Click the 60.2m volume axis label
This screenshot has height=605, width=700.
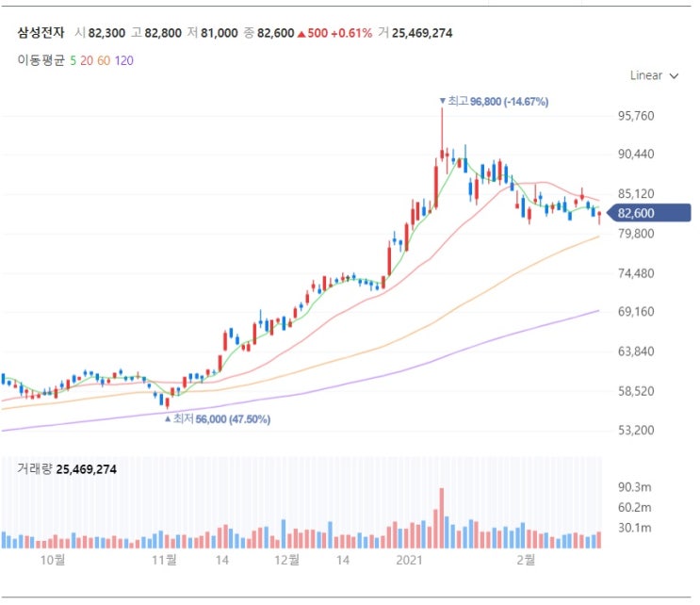coord(634,508)
